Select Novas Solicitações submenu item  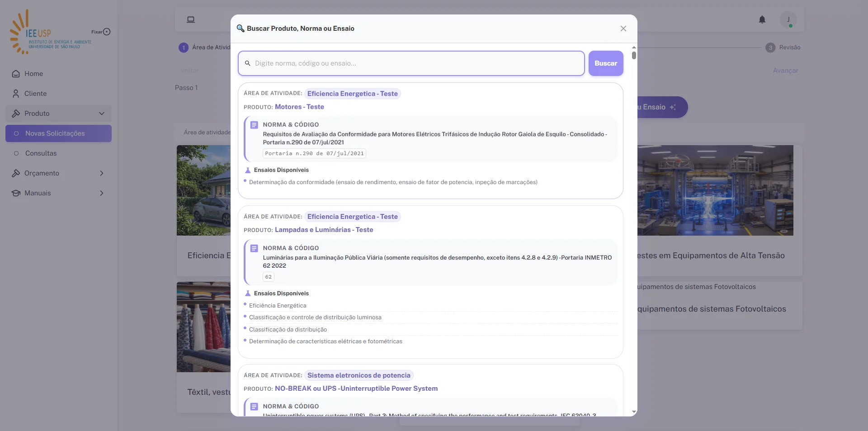58,133
